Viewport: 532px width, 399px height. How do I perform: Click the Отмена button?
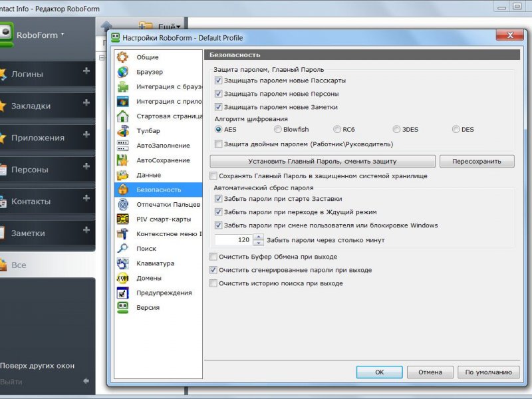click(430, 372)
